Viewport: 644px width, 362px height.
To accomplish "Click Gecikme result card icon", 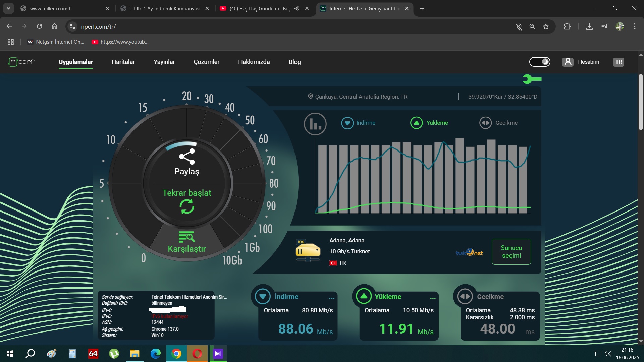I will click(x=465, y=296).
